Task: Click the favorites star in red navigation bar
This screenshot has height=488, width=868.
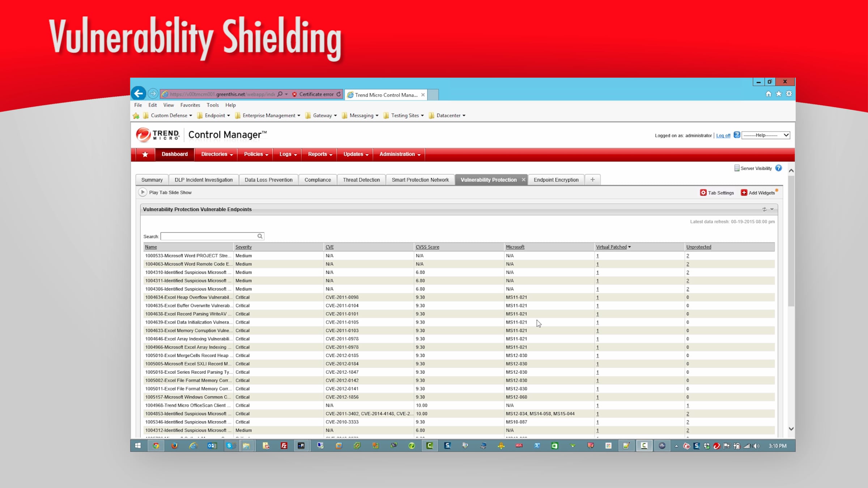Action: pos(145,154)
